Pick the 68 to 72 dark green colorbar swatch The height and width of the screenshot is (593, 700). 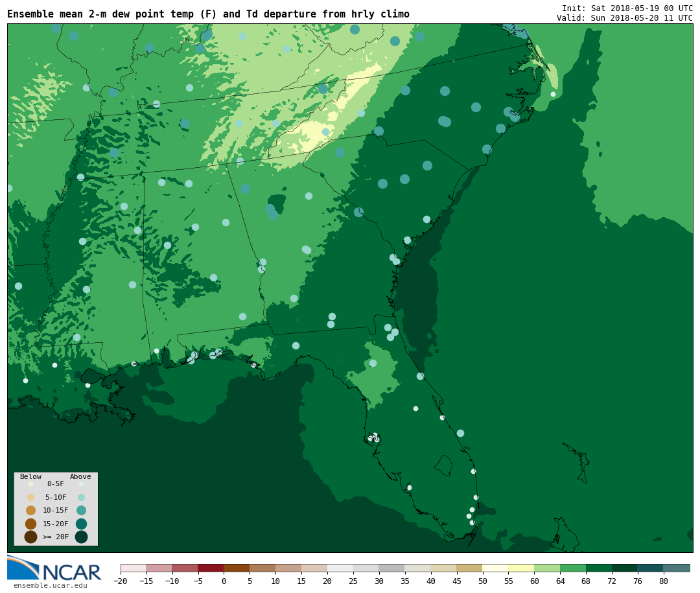600,568
